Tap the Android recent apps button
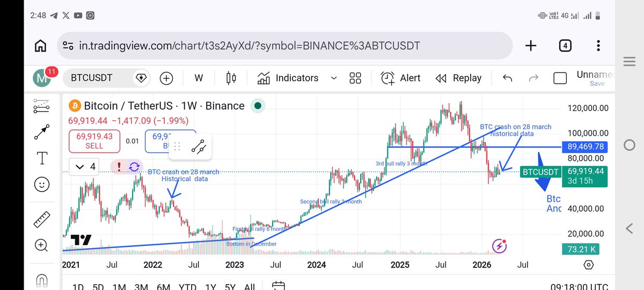The image size is (644, 290). point(630,61)
